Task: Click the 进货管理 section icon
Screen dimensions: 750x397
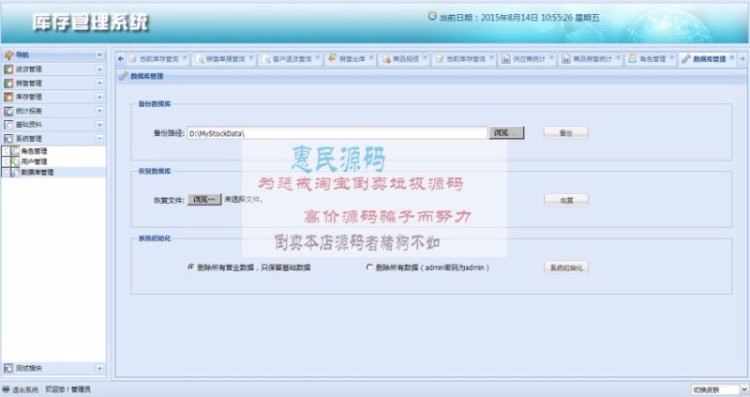Action: click(8, 69)
